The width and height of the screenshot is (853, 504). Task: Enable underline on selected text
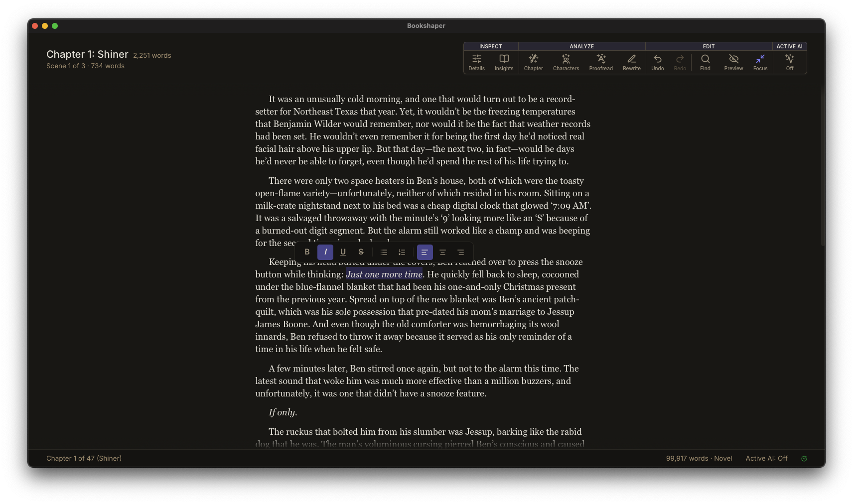tap(343, 252)
